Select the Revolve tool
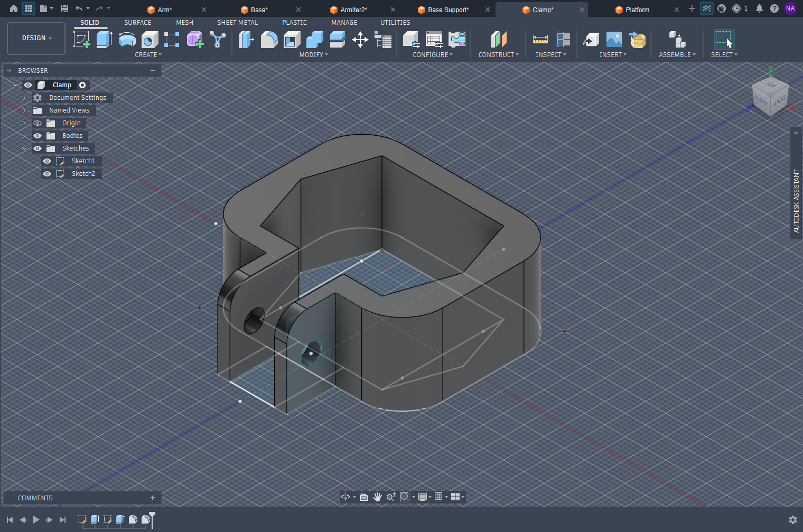The width and height of the screenshot is (803, 532). (x=127, y=40)
